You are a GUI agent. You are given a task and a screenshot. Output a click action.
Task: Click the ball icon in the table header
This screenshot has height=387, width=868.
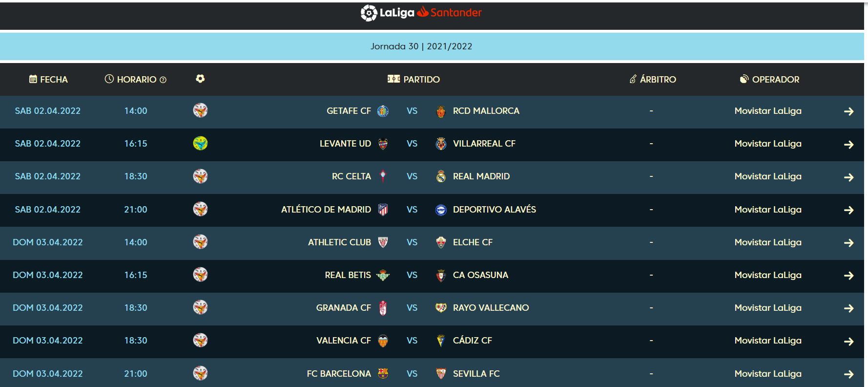click(x=200, y=79)
